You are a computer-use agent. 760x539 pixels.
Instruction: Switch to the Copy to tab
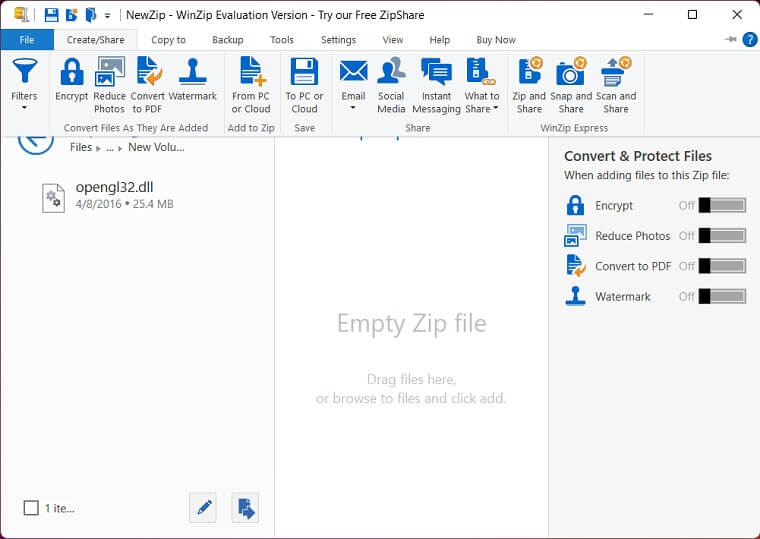point(168,40)
